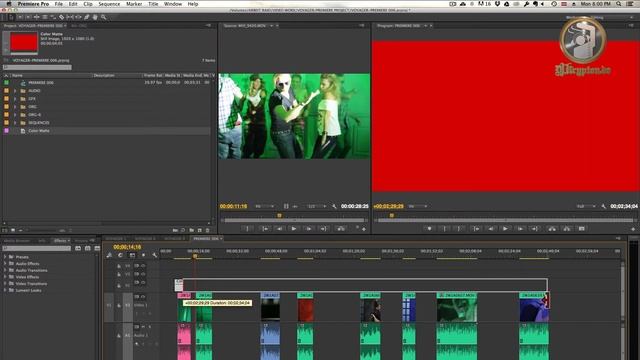Export a frame from the Program monitor
This screenshot has height=360, width=640.
582,229
